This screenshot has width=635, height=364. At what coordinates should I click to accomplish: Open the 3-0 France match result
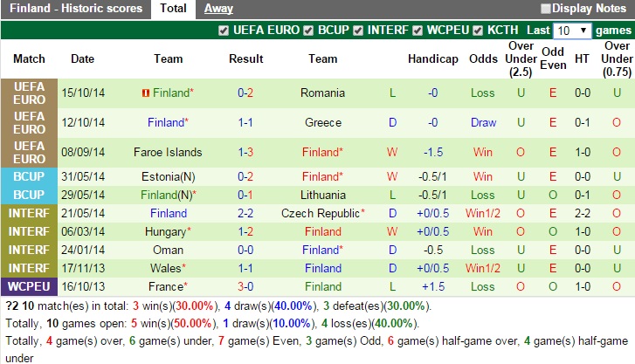click(245, 286)
